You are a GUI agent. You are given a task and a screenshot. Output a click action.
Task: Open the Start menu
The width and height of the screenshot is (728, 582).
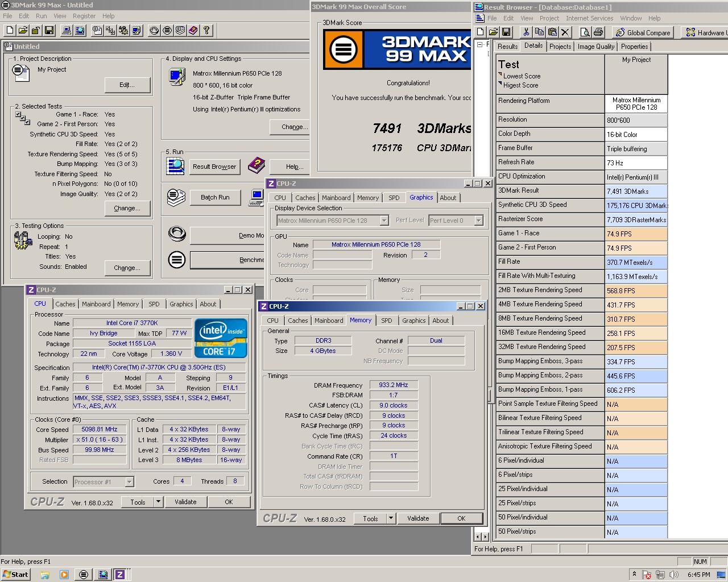(16, 574)
